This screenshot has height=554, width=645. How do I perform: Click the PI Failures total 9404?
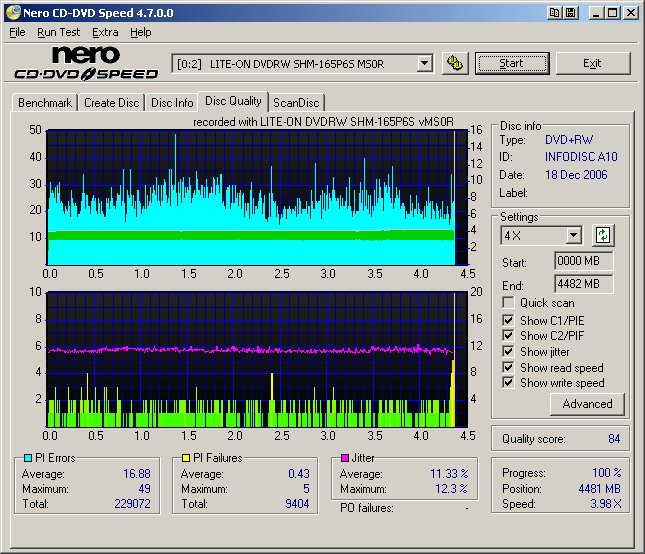click(297, 504)
